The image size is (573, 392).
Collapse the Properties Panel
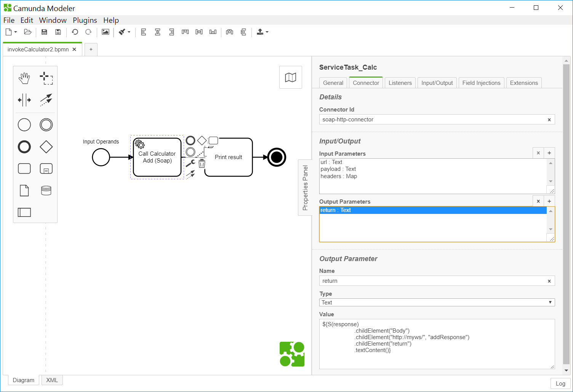(305, 187)
